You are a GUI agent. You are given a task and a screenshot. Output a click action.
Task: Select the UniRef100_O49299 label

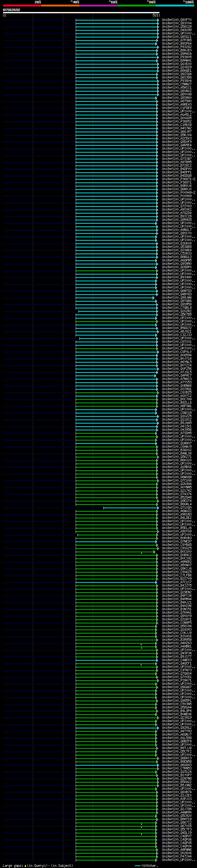(x=176, y=30)
